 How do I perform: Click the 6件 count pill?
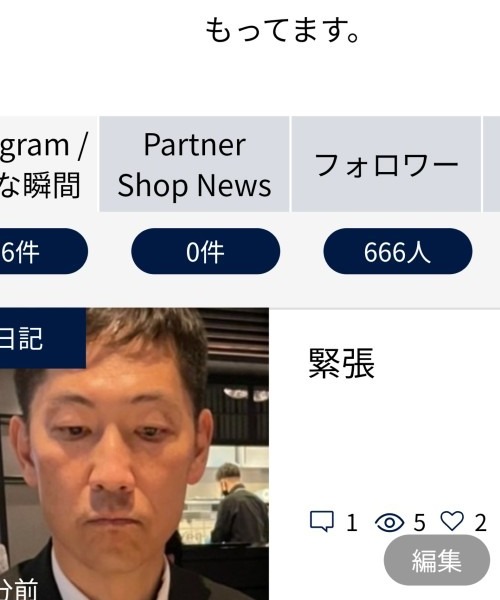(x=44, y=251)
